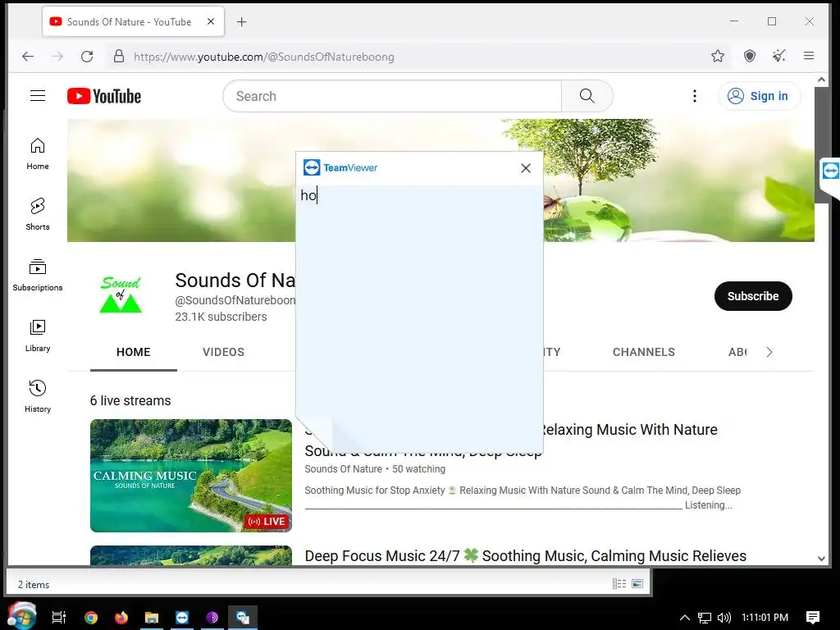This screenshot has height=630, width=840.
Task: Go to Home in YouTube sidebar
Action: click(x=38, y=153)
